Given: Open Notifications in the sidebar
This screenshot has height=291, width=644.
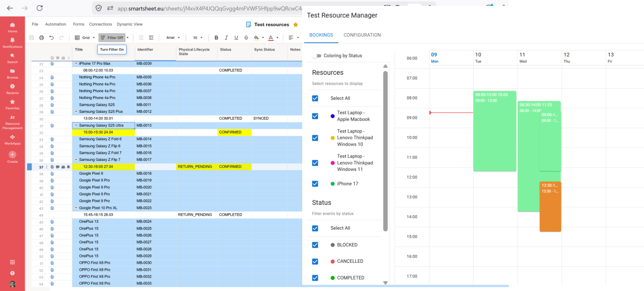Looking at the screenshot, I should click(12, 43).
